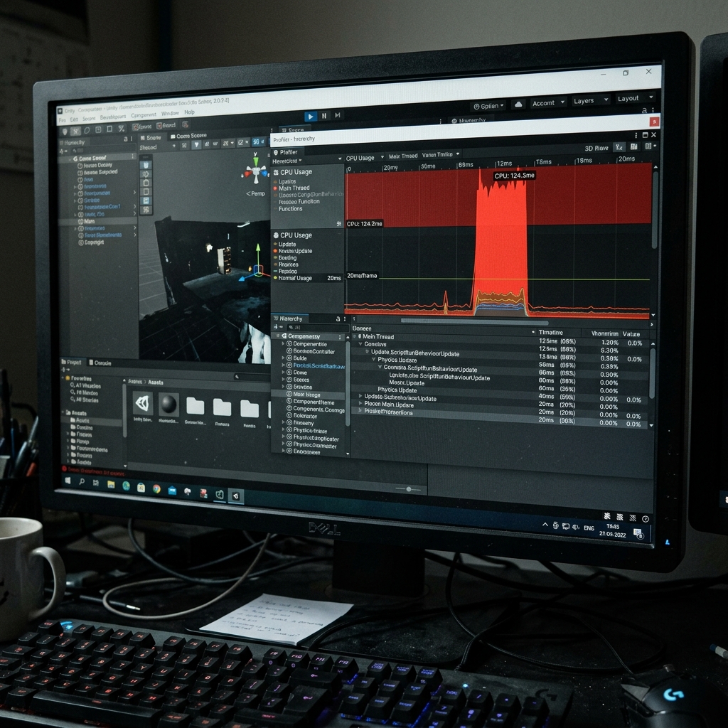Viewport: 728px width, 728px height.
Task: Click the volume icon in system tray
Action: 576,527
